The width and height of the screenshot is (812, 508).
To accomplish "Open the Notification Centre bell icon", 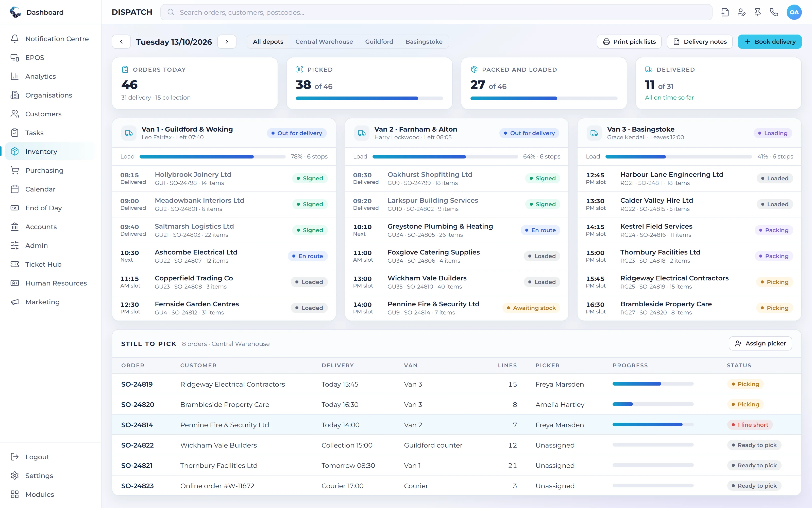I will (x=15, y=39).
